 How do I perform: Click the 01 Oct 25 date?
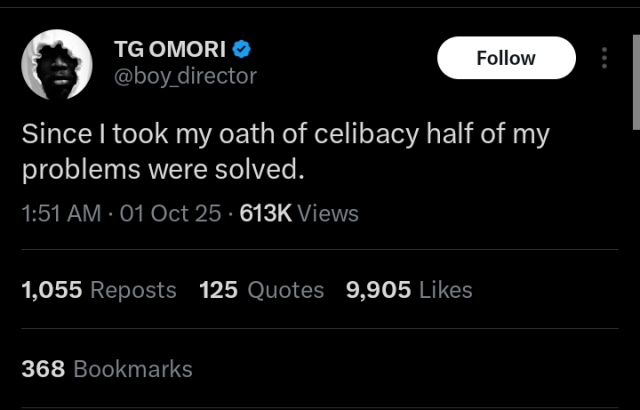click(x=170, y=213)
